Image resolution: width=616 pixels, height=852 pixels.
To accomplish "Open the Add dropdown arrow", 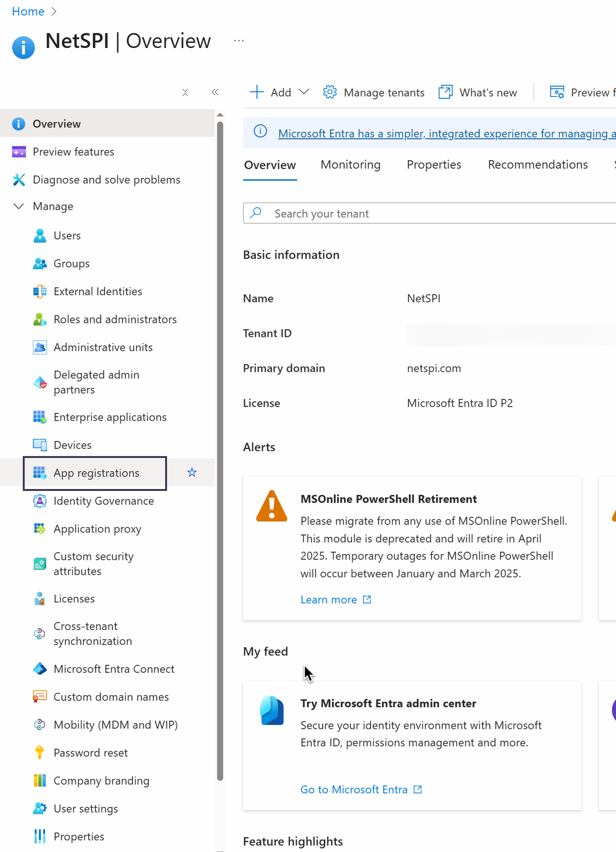I will pyautogui.click(x=304, y=92).
